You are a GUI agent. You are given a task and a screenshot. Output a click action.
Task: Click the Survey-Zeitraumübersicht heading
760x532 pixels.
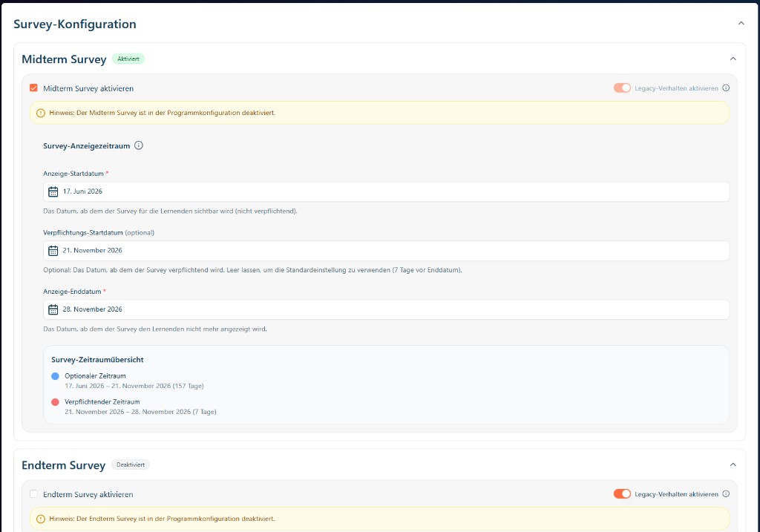(x=97, y=360)
